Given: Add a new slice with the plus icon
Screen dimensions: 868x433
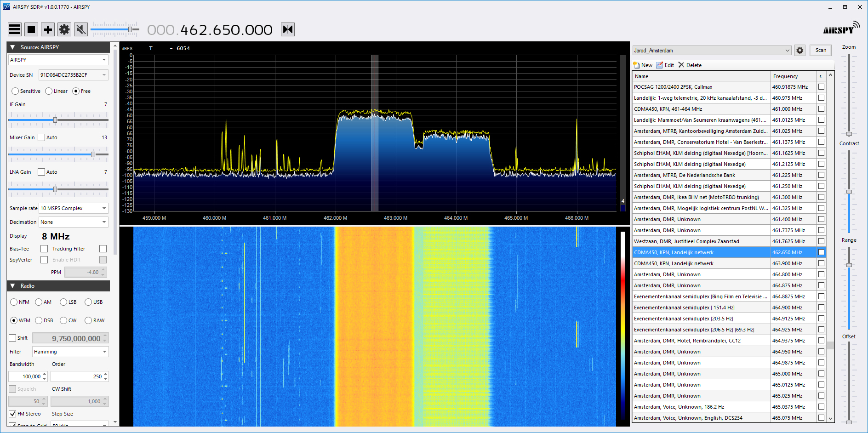Looking at the screenshot, I should (x=48, y=29).
